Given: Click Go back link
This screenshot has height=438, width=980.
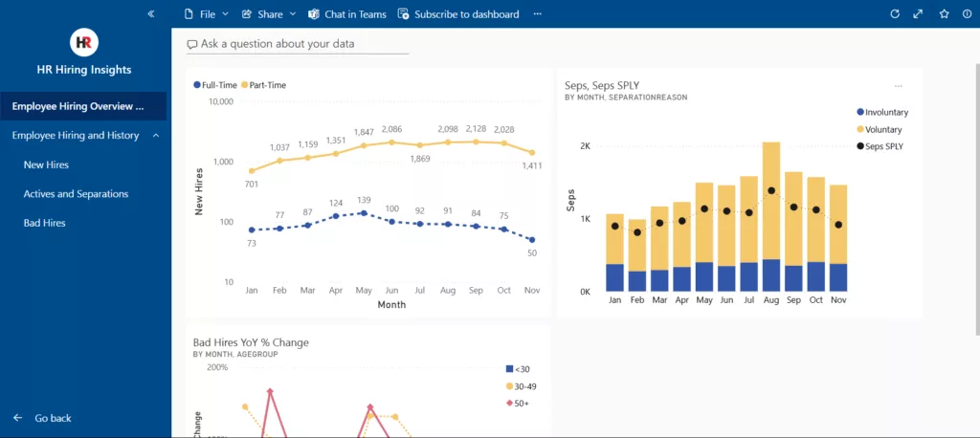Looking at the screenshot, I should [x=54, y=418].
